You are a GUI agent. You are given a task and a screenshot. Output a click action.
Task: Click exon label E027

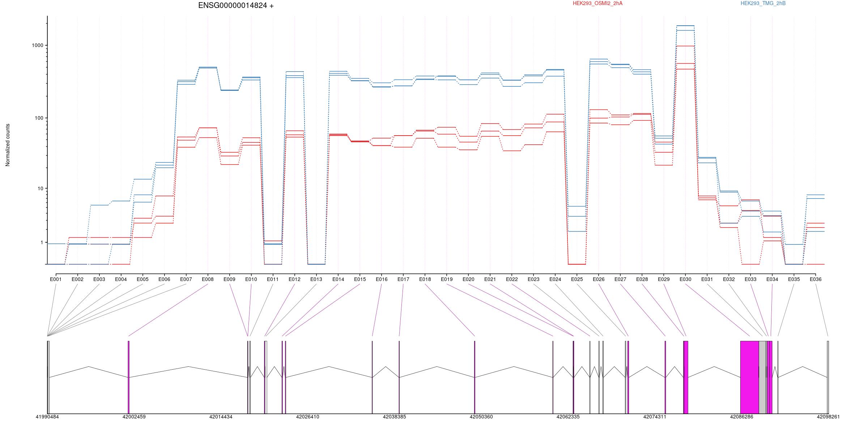(620, 279)
